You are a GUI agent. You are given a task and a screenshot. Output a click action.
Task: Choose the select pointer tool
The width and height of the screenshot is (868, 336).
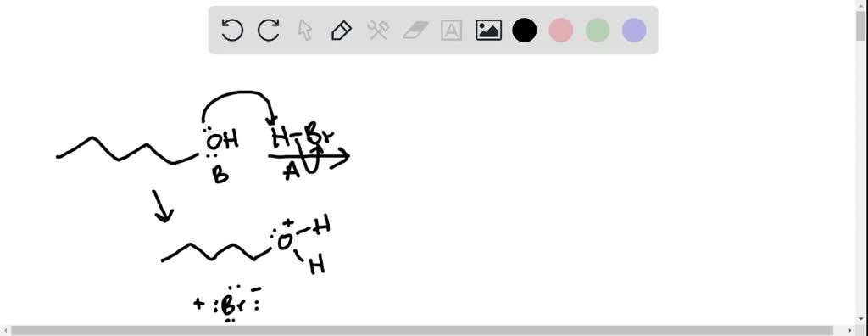[x=305, y=30]
